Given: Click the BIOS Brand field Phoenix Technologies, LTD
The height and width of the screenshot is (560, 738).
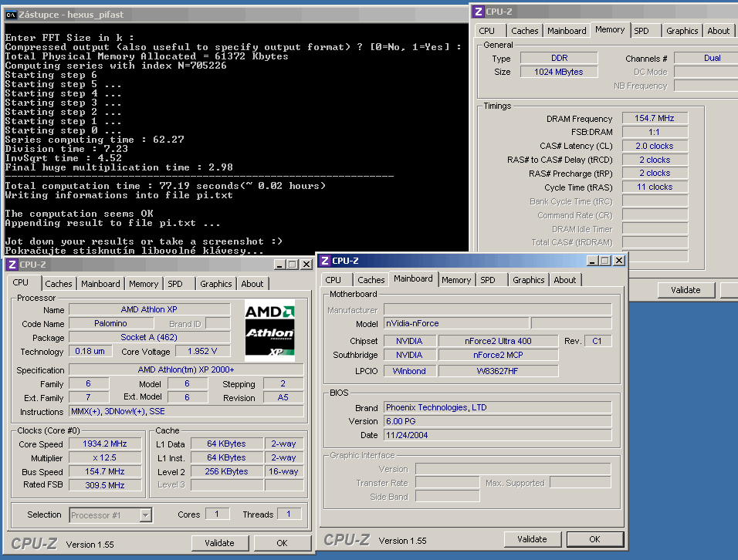Looking at the screenshot, I should click(497, 407).
